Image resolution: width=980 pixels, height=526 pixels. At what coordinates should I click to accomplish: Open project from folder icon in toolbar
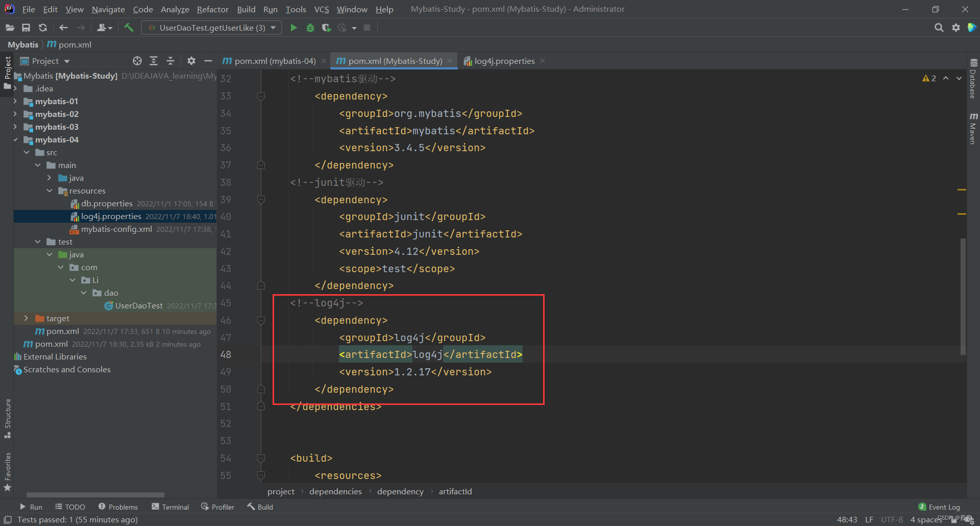[x=10, y=28]
